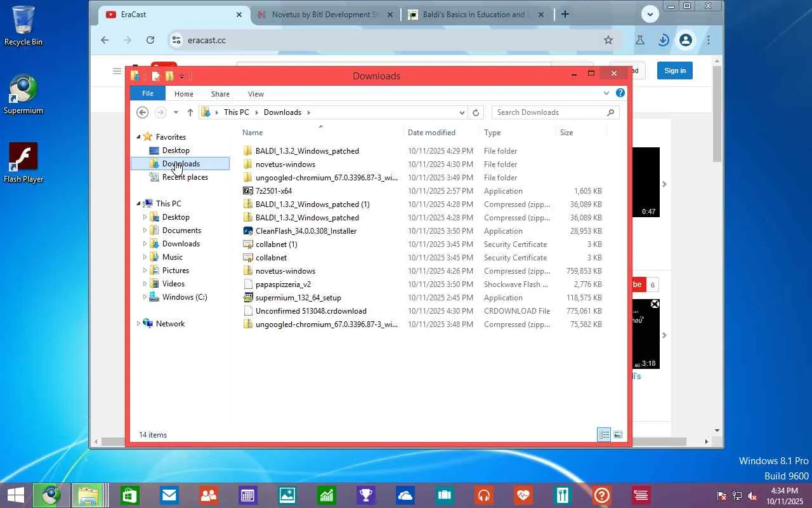Expand the Explorer ribbon chevron
This screenshot has height=508, width=812.
[x=606, y=93]
